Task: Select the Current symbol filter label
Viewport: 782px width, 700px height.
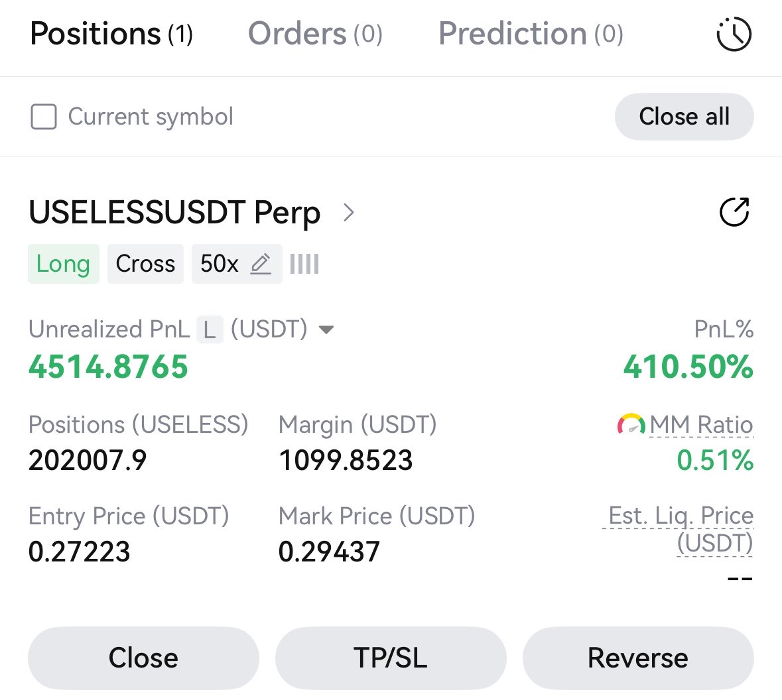Action: pos(151,117)
